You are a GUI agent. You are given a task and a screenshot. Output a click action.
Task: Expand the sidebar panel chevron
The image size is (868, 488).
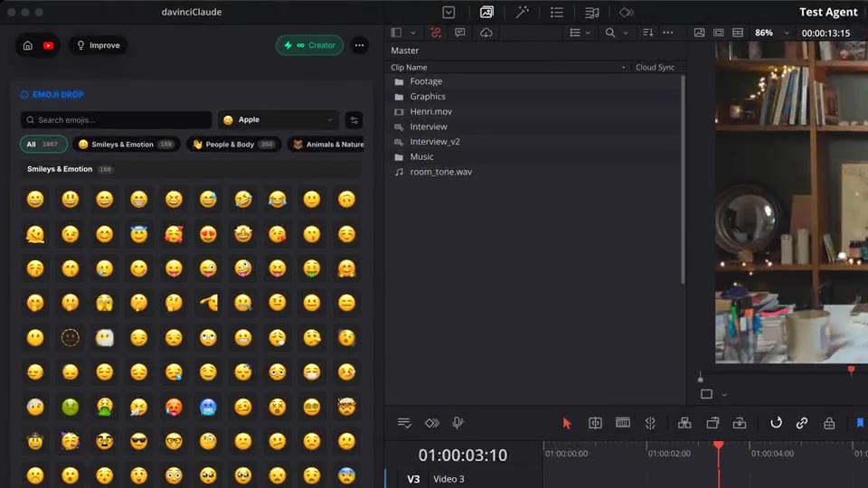point(412,33)
